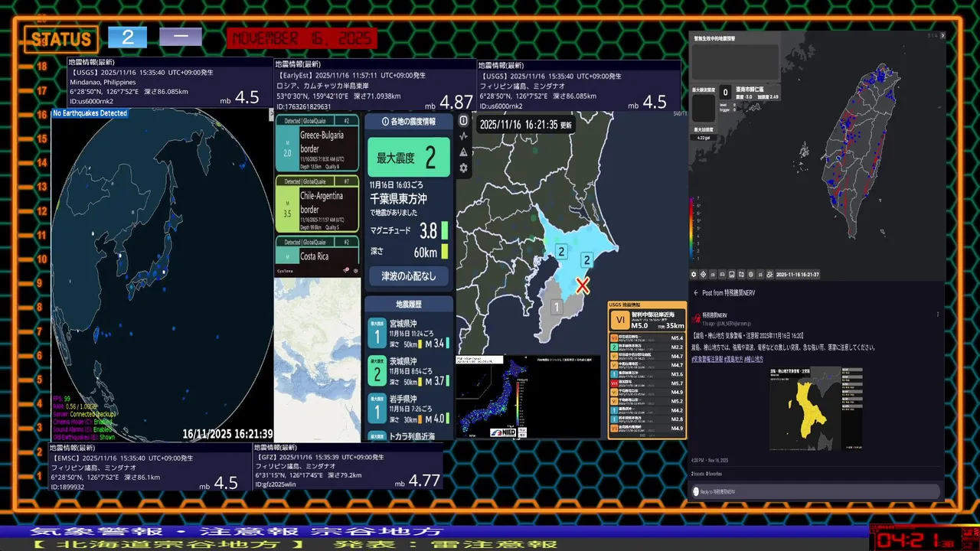The image size is (980, 551).
Task: Click the #渡島地方 hashtag link
Action: pyautogui.click(x=733, y=360)
